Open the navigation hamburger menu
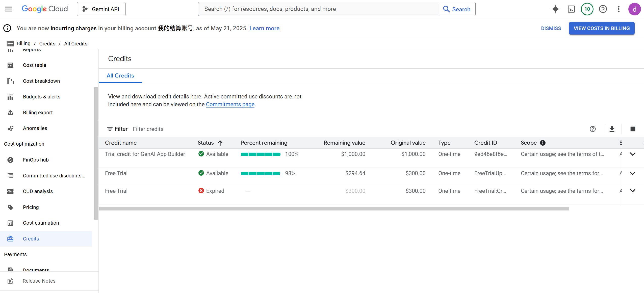Screen dimensions: 644x293 coord(8,9)
